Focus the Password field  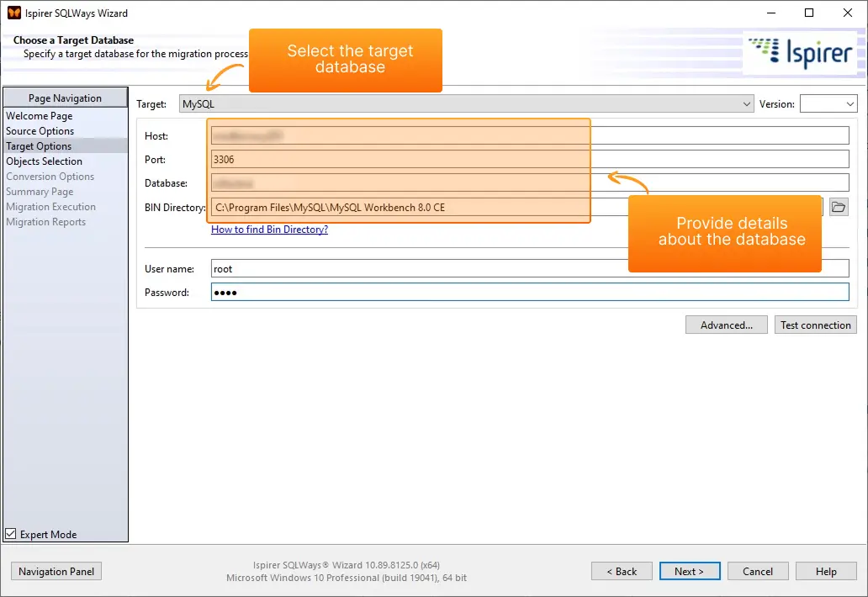(530, 292)
